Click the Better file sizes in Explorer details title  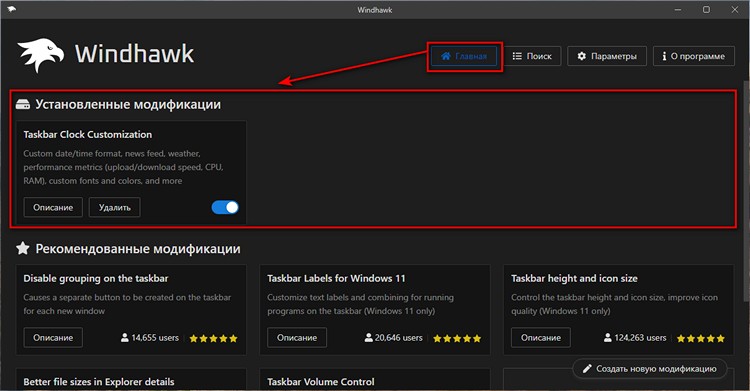pyautogui.click(x=99, y=382)
